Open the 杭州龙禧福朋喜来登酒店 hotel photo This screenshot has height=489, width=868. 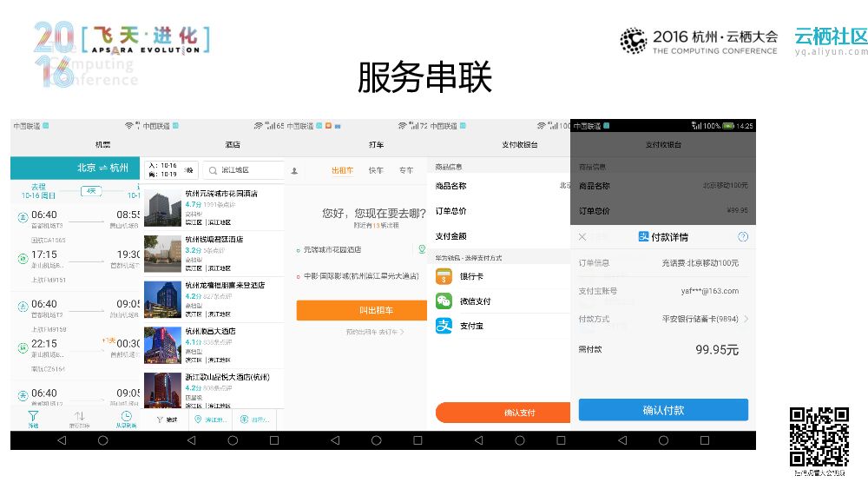point(163,300)
